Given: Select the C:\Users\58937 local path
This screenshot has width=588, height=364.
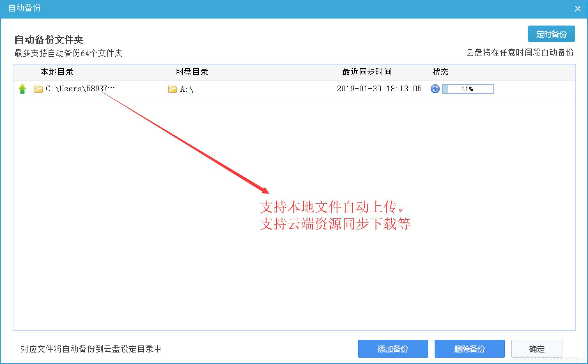Looking at the screenshot, I should click(80, 89).
